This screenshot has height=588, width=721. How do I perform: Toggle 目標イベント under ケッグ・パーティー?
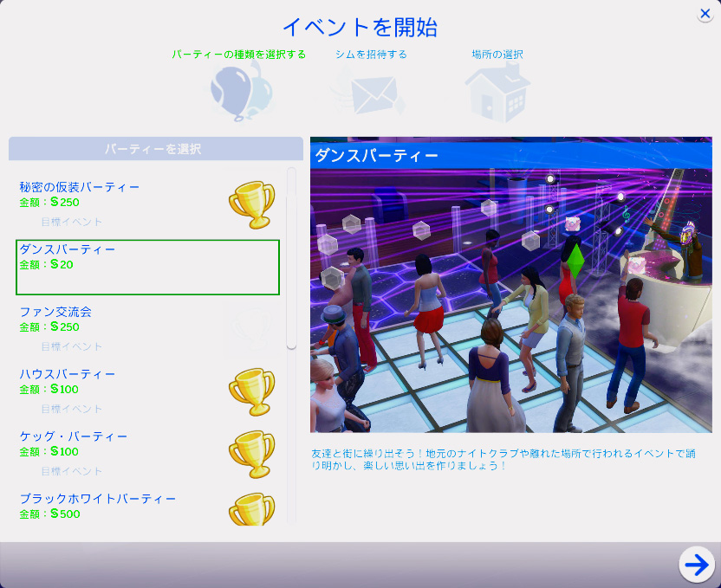point(71,471)
